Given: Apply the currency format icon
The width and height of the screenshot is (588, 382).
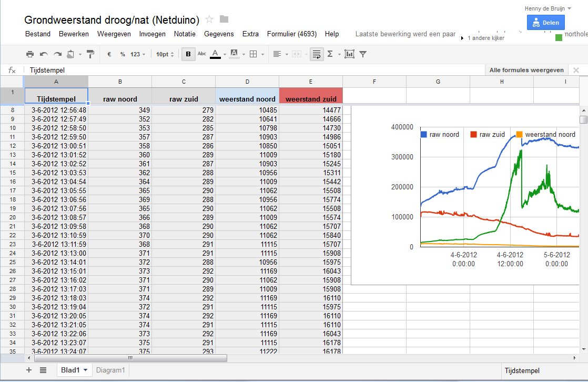Looking at the screenshot, I should point(109,54).
